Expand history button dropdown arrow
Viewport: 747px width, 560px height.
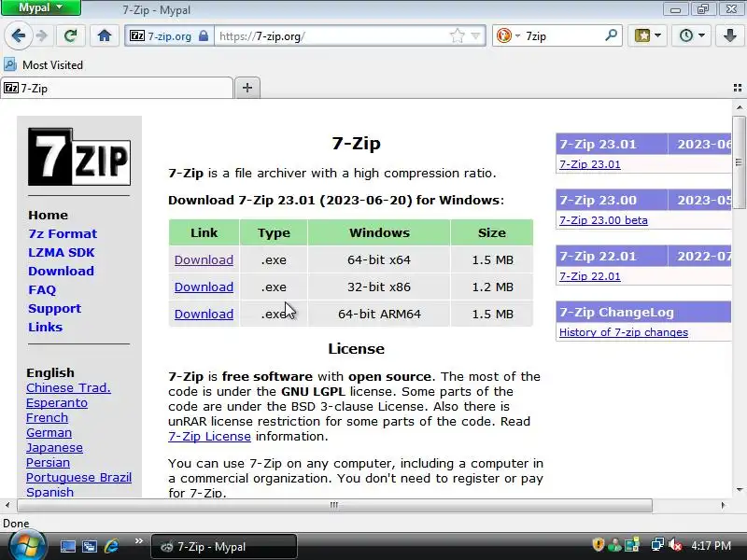point(702,35)
